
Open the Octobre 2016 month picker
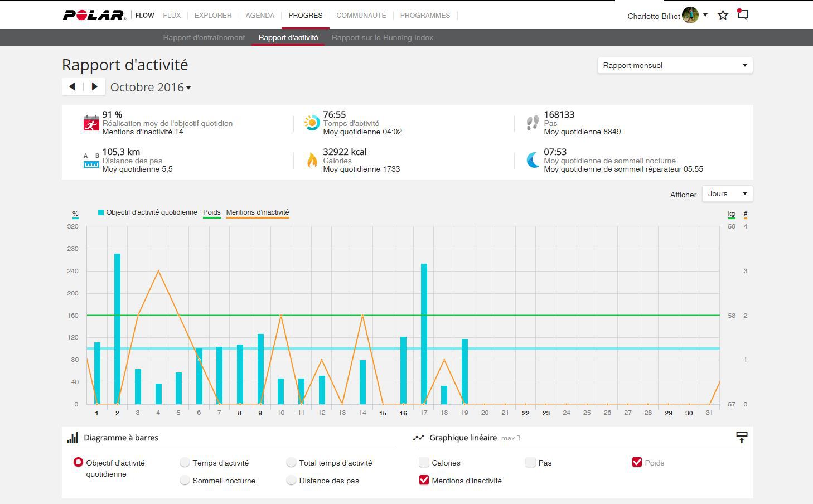[x=150, y=87]
